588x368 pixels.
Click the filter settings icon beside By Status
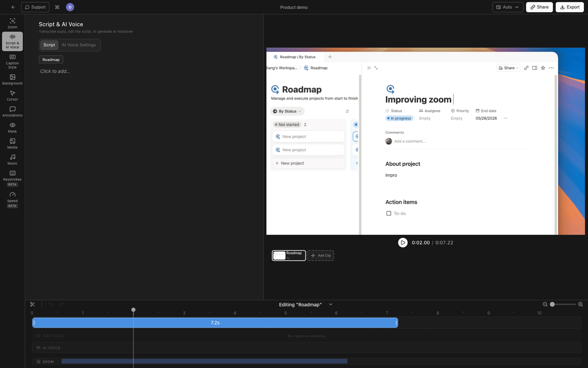(347, 111)
